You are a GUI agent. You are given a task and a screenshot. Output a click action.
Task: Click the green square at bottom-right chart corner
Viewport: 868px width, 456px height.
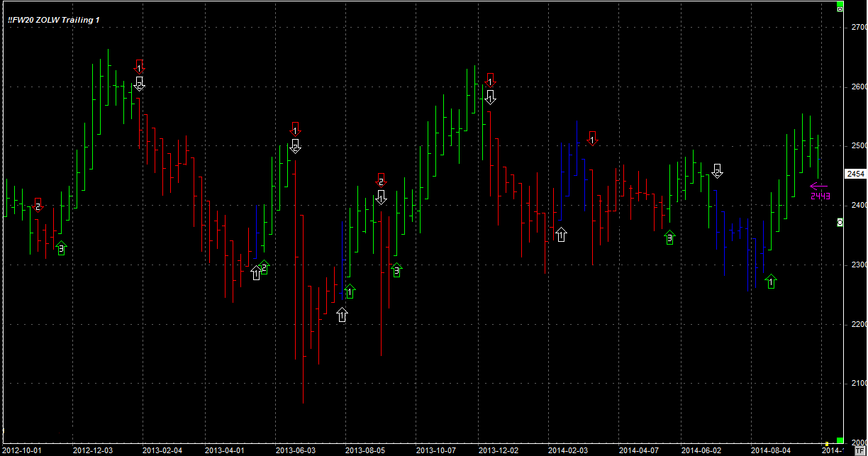(840, 440)
